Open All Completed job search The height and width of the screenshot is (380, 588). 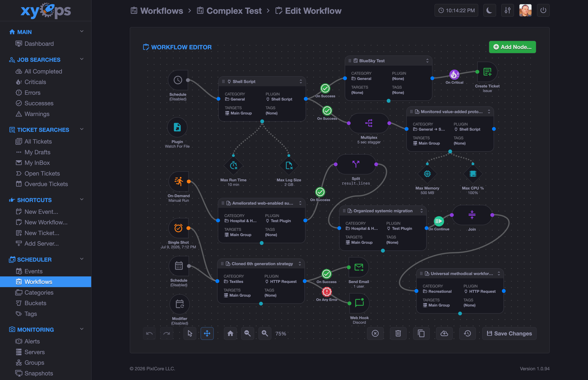(46, 71)
